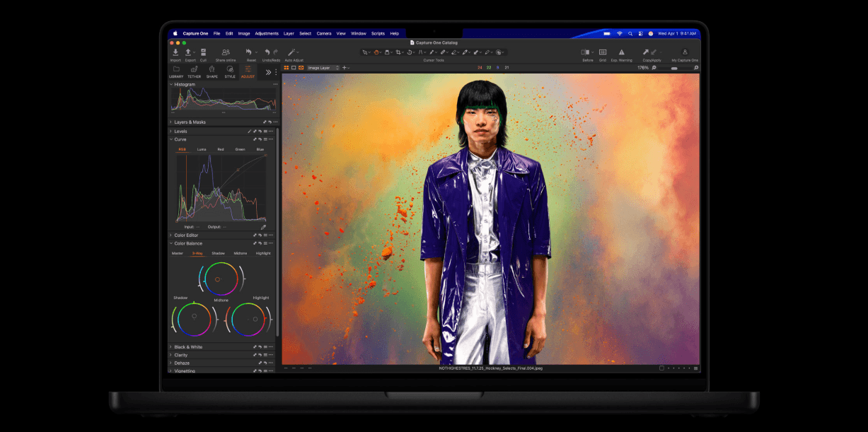Toggle the Grid overlay
Viewport: 868px width, 432px height.
pyautogui.click(x=603, y=52)
